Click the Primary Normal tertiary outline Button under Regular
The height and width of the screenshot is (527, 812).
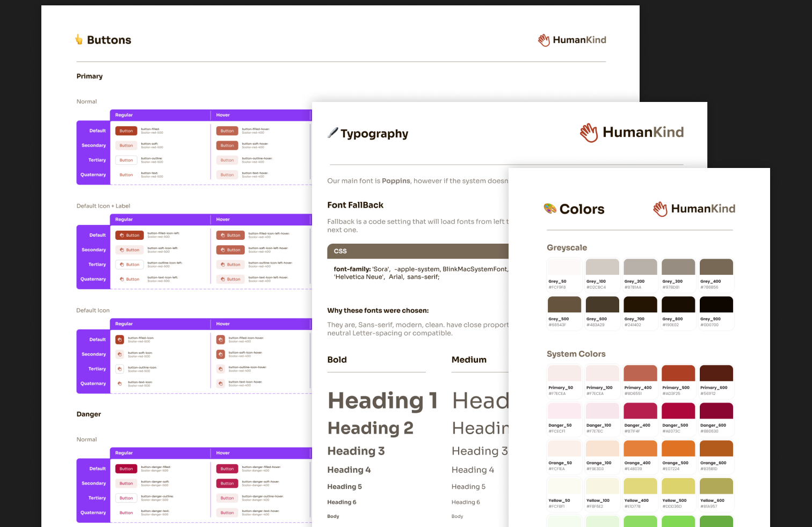pos(126,160)
